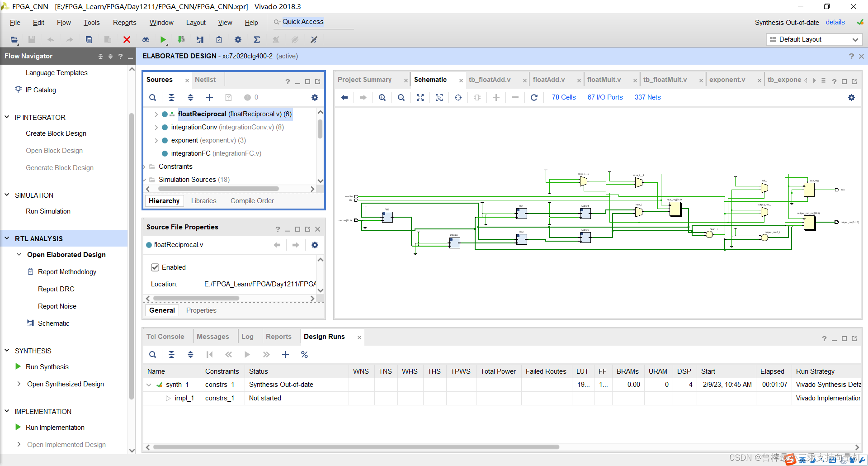Collapse all in the Sources panel

(171, 97)
